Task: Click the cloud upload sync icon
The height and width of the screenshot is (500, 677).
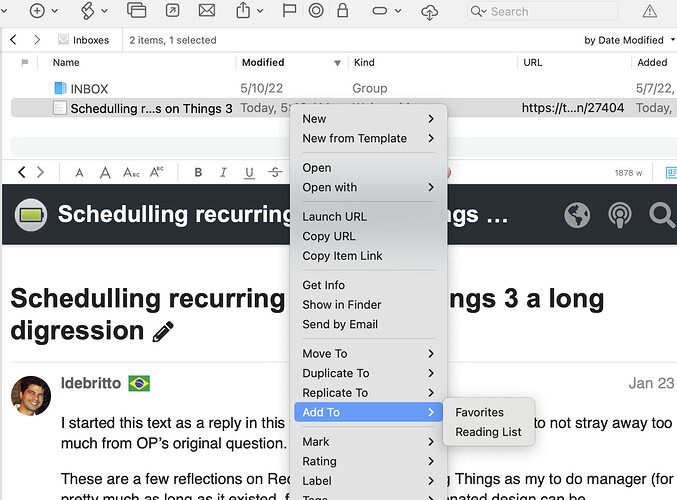Action: point(429,11)
